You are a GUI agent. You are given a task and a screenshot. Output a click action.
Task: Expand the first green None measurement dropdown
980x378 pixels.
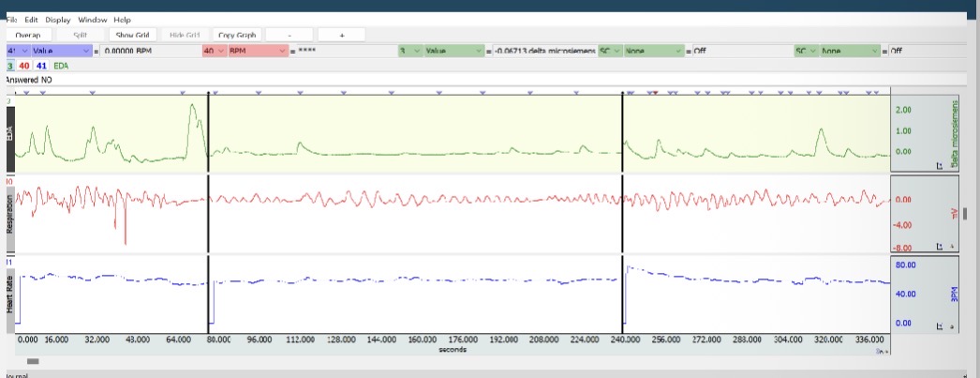654,50
